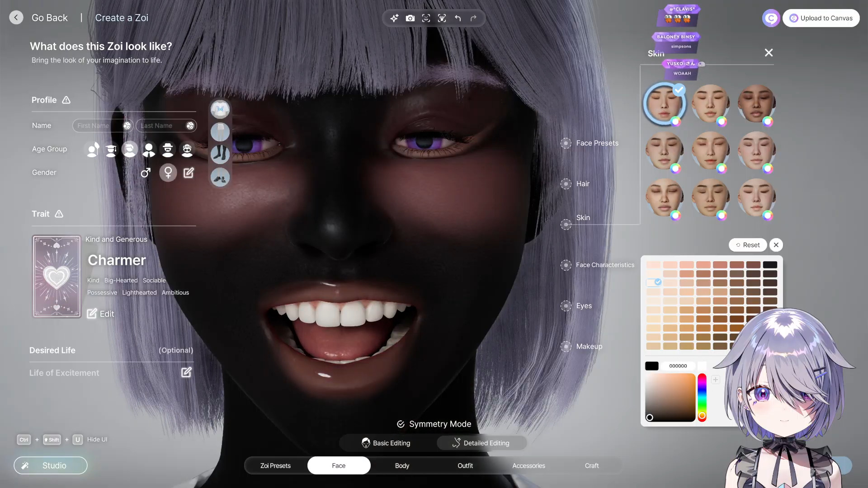The width and height of the screenshot is (868, 488).
Task: Toggle Symmetry Mode checkbox
Action: [401, 424]
